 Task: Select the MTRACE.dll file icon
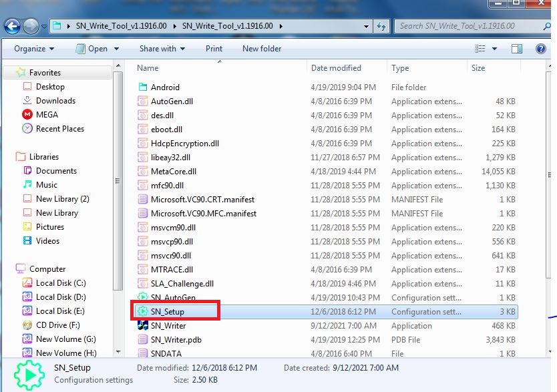(x=142, y=270)
